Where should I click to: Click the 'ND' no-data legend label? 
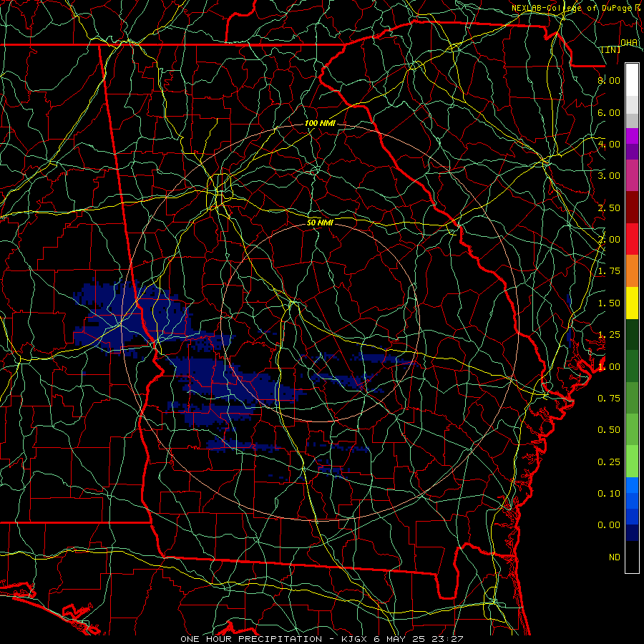pos(615,557)
